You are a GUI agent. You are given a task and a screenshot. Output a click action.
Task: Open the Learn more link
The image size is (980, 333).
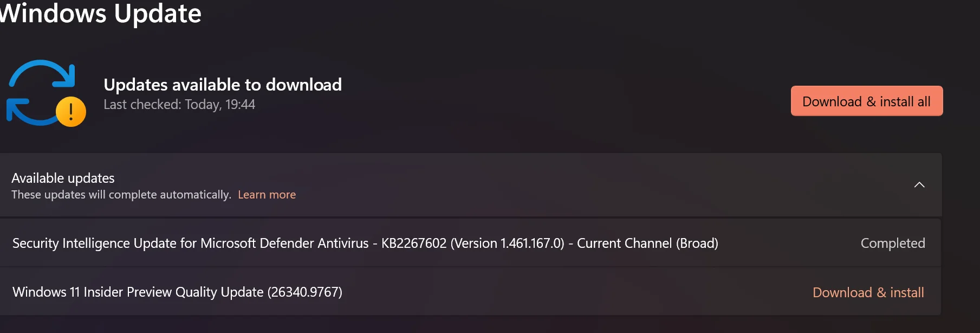click(267, 195)
